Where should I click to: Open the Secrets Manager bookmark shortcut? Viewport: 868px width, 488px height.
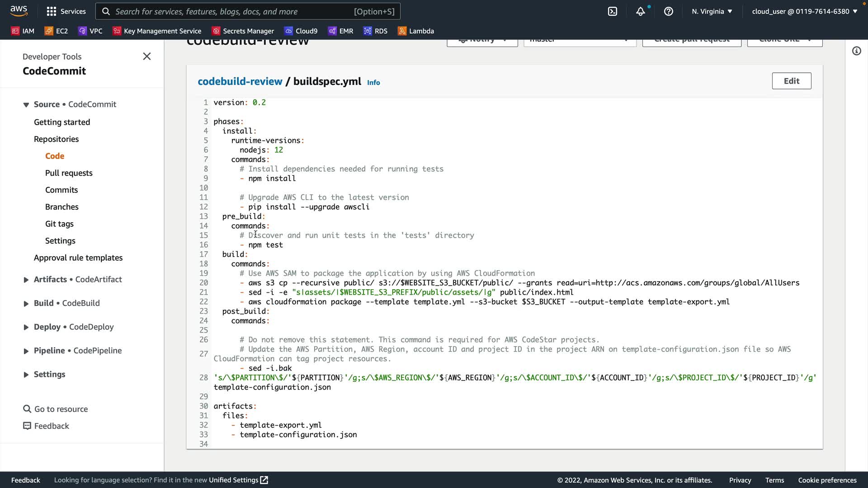pos(243,31)
